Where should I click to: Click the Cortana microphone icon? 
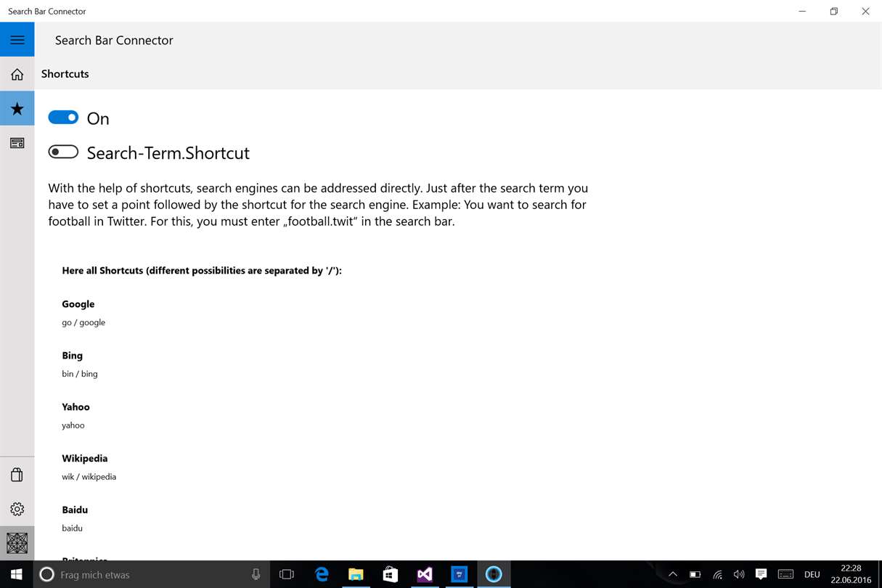[x=256, y=574]
